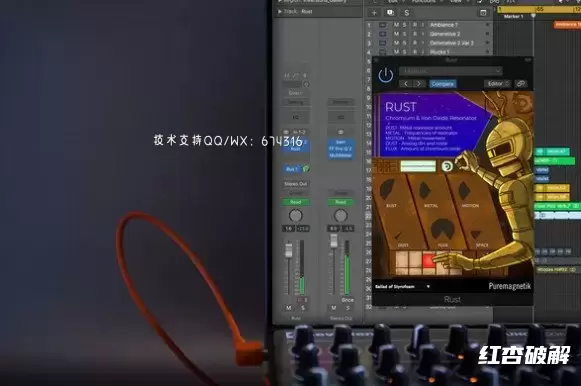Open Read automation mode on Rust strip
This screenshot has width=581, height=386.
point(295,202)
